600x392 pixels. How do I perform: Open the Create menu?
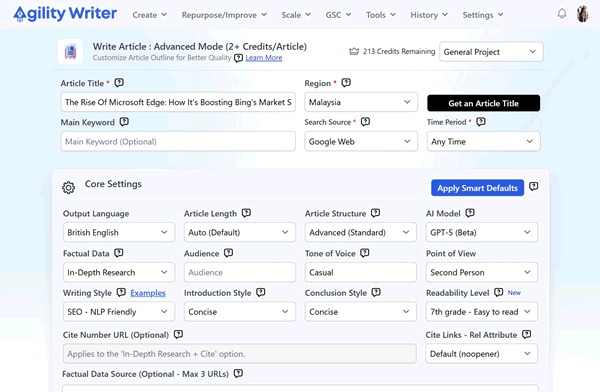150,15
